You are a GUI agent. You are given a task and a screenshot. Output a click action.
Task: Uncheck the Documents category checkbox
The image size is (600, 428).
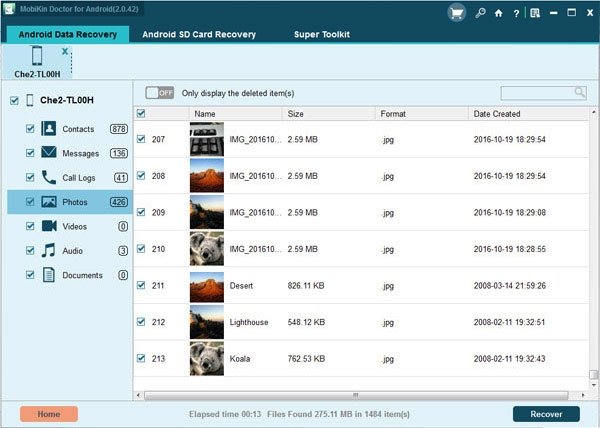click(30, 275)
